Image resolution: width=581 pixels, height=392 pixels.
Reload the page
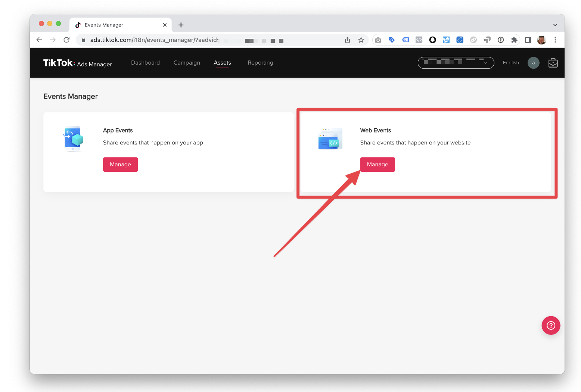66,40
